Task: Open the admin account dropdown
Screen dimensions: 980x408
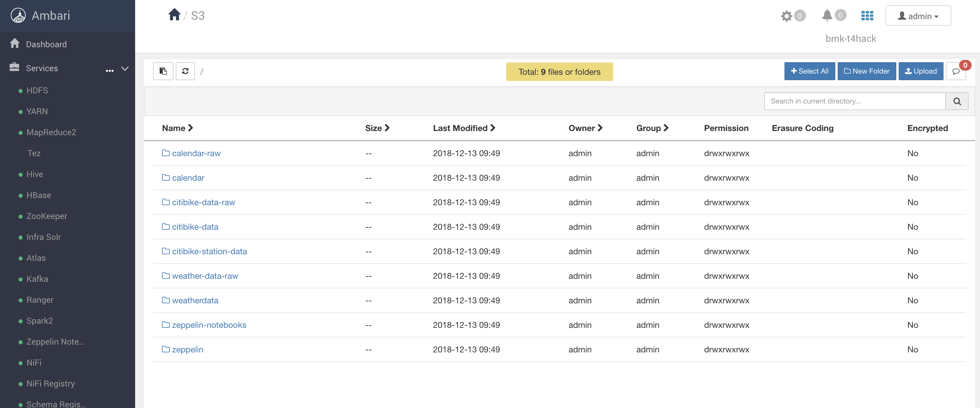Action: (x=918, y=16)
